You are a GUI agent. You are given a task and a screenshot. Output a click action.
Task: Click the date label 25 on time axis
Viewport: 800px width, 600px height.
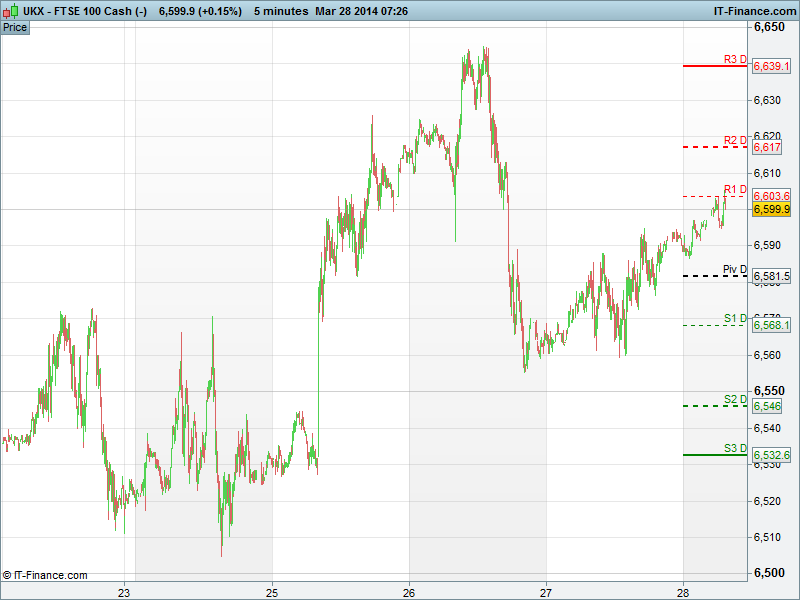pos(272,590)
